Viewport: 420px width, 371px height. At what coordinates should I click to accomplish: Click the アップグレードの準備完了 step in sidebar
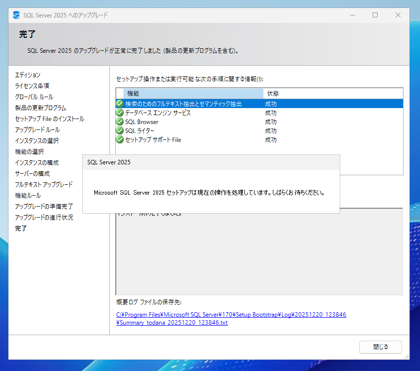[44, 206]
